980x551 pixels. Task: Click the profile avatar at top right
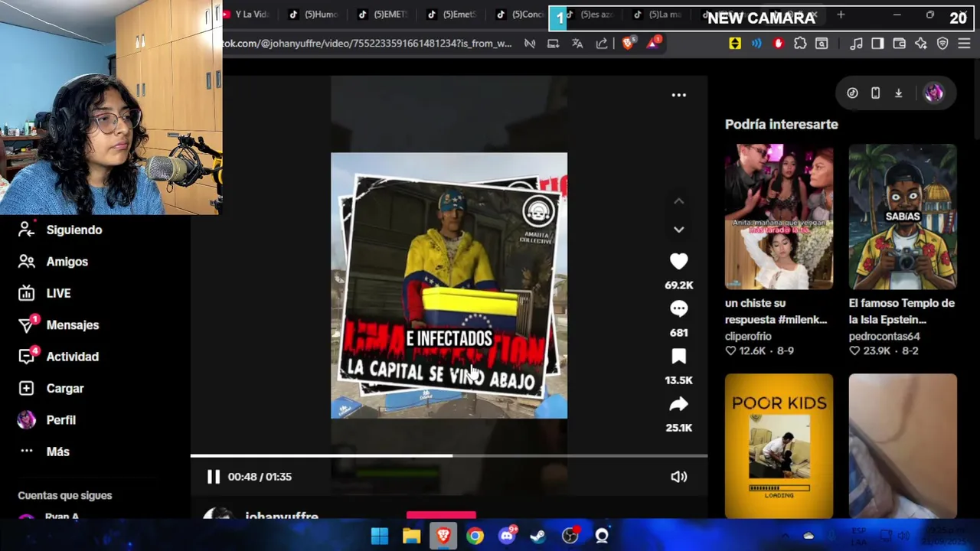tap(933, 93)
